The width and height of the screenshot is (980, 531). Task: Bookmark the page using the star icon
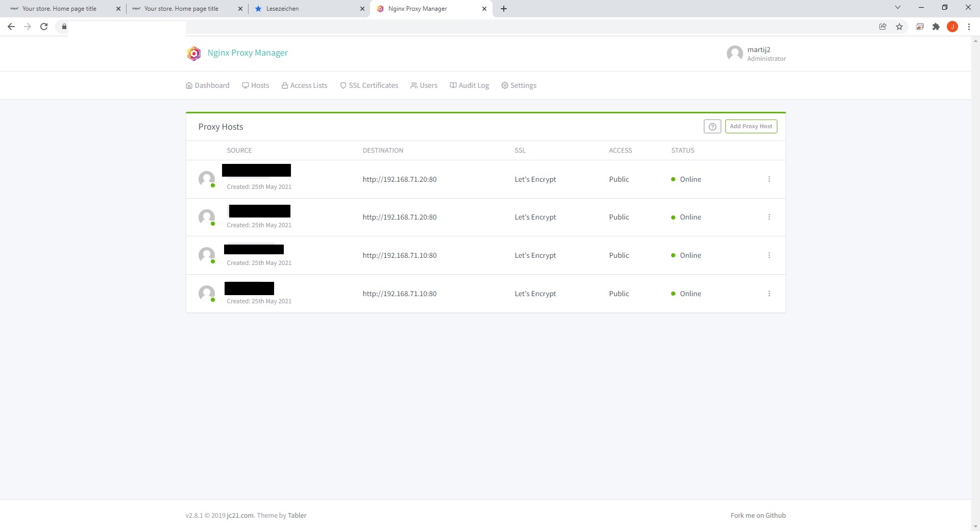pos(899,27)
